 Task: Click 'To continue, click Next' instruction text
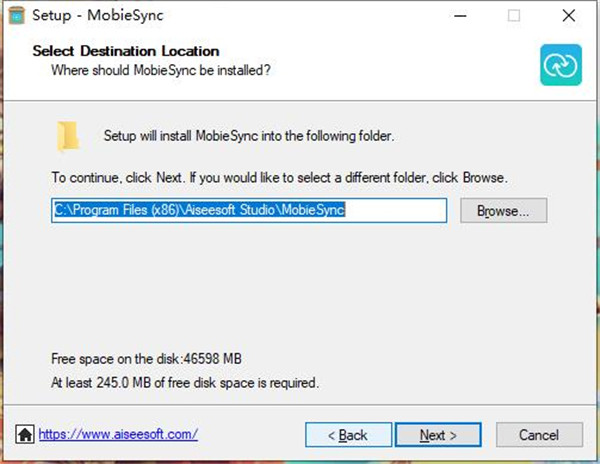coord(279,178)
